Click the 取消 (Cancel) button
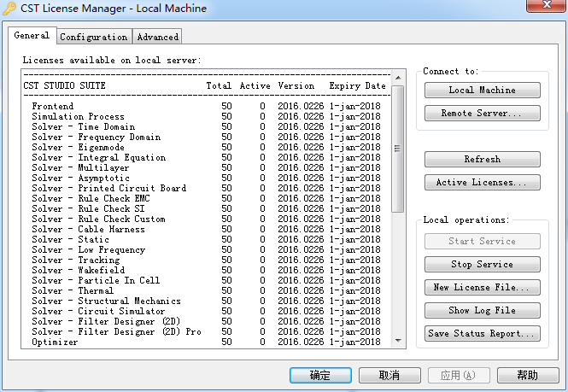The width and height of the screenshot is (568, 392). click(389, 375)
